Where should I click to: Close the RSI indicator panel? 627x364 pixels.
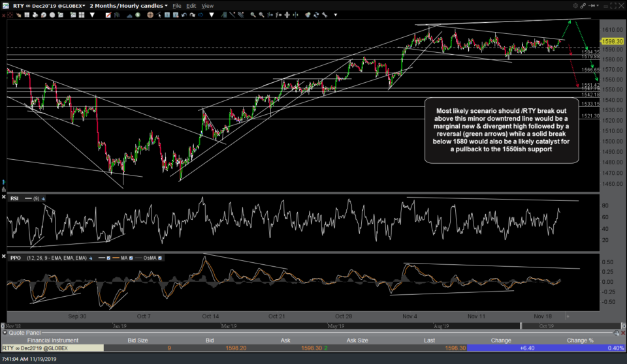[5, 197]
